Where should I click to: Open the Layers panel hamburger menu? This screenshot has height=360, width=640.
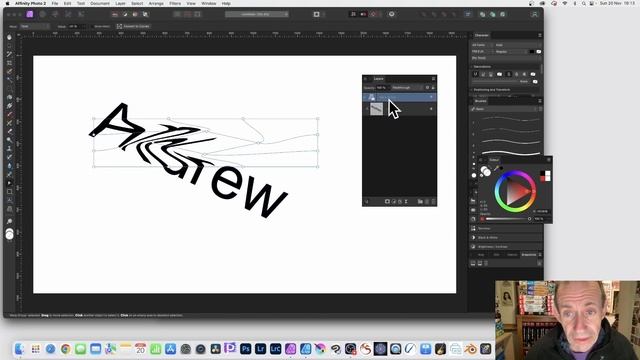[433, 79]
